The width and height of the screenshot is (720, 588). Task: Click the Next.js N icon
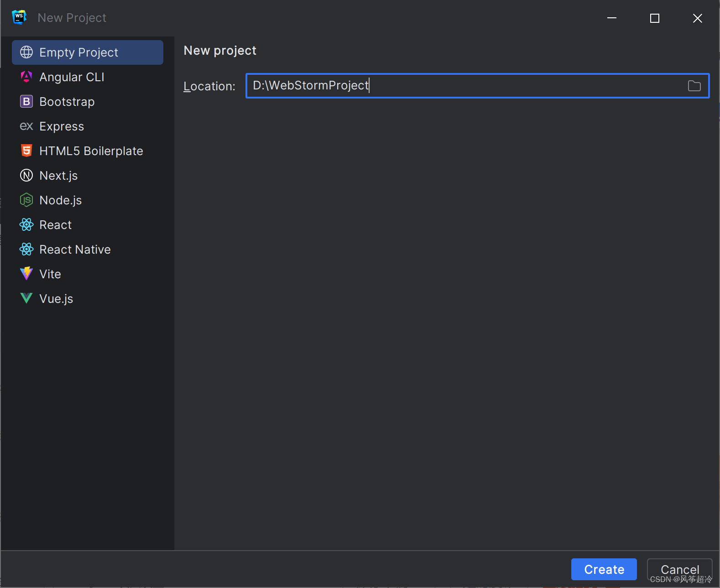26,175
